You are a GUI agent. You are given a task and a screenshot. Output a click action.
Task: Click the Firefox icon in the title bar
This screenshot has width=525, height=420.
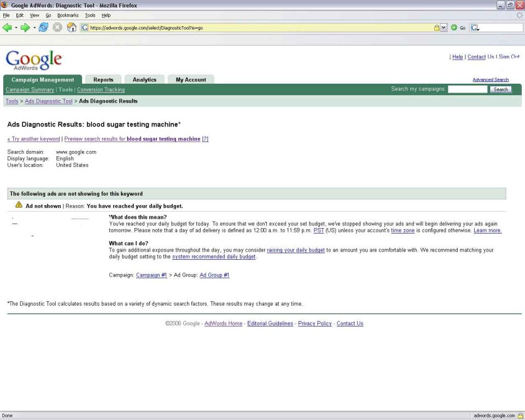point(5,5)
